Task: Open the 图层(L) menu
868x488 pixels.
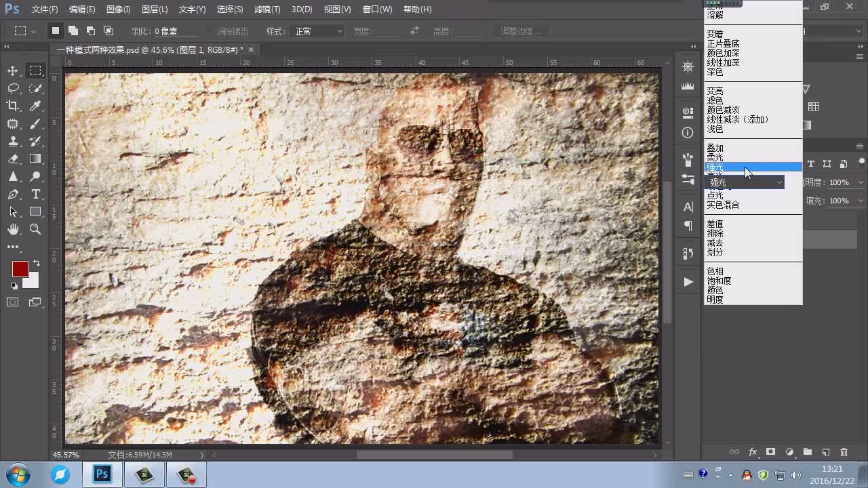Action: tap(155, 9)
